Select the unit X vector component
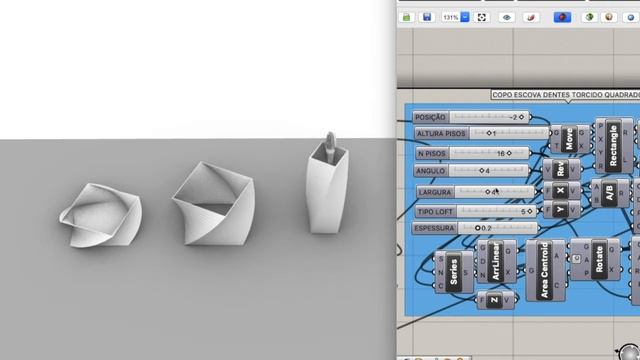 pos(561,191)
